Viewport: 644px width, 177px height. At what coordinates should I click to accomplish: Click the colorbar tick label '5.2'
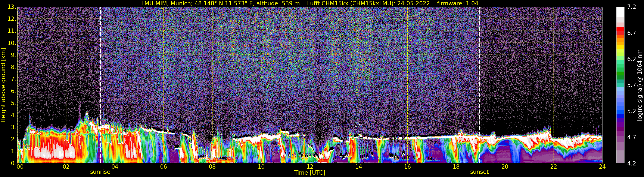coord(632,111)
